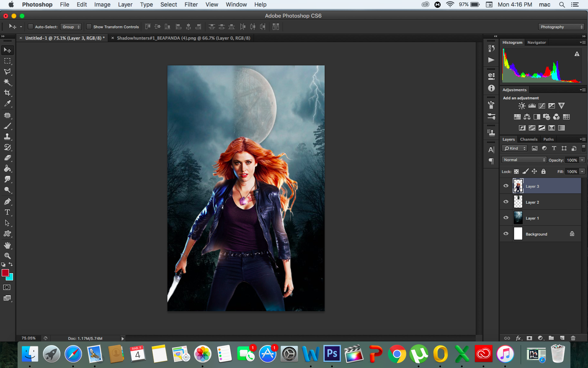Hide Layer 2 using its eye icon
The width and height of the screenshot is (588, 368).
(x=506, y=202)
